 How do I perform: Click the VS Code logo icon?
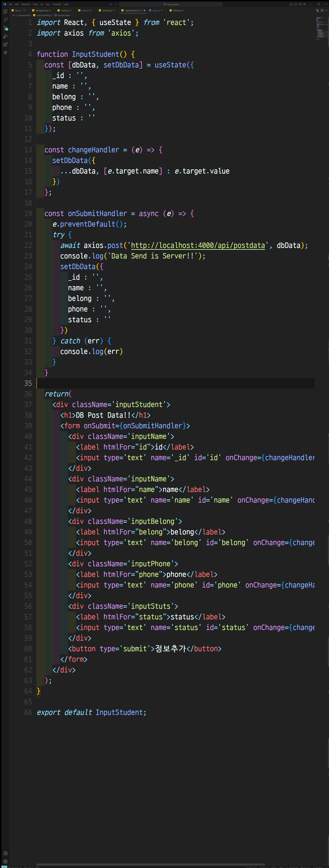(4, 4)
